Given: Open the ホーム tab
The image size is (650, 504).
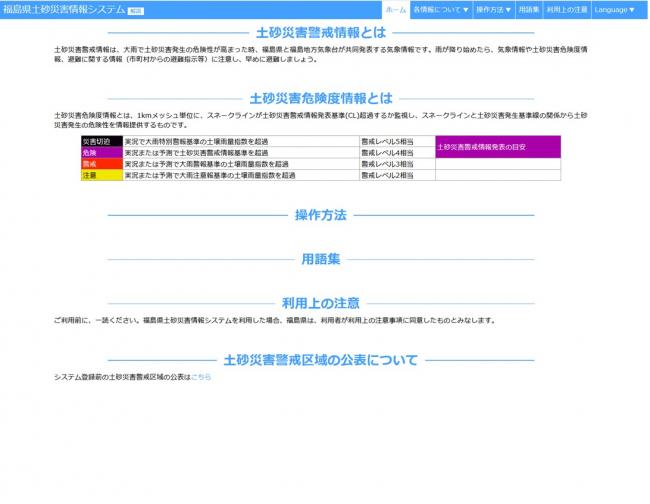Looking at the screenshot, I should [x=396, y=9].
